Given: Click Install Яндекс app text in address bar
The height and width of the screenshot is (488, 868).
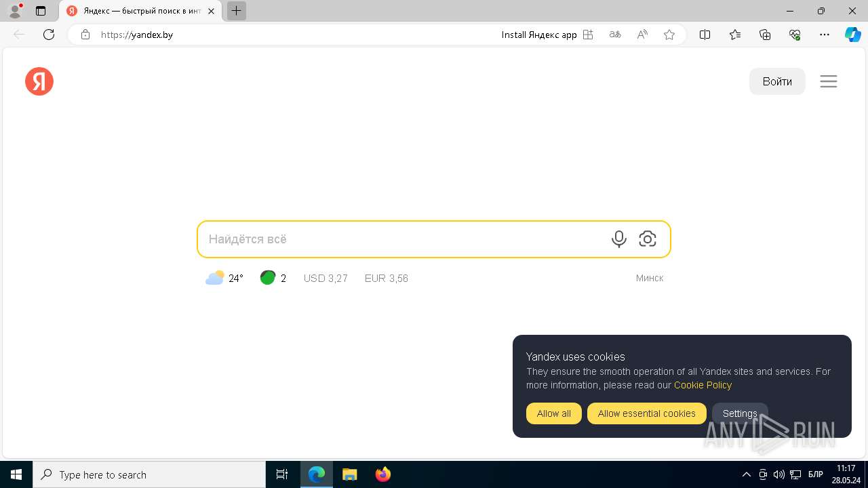Looking at the screenshot, I should tap(539, 35).
